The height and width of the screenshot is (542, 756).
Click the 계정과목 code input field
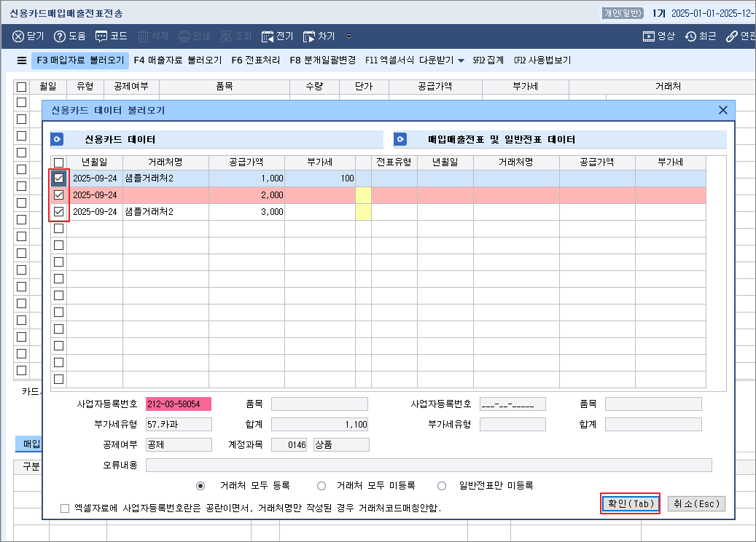pyautogui.click(x=289, y=444)
